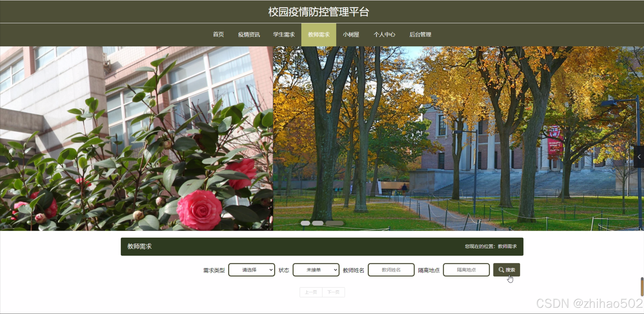Screen dimensions: 644x314
Task: Select the third carousel indicator
Action: tap(334, 223)
